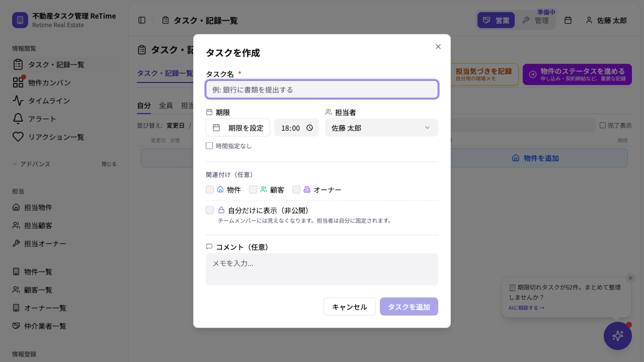The image size is (644, 362).
Task: Collapse the アドバンス section chevron
Action: coord(15,164)
